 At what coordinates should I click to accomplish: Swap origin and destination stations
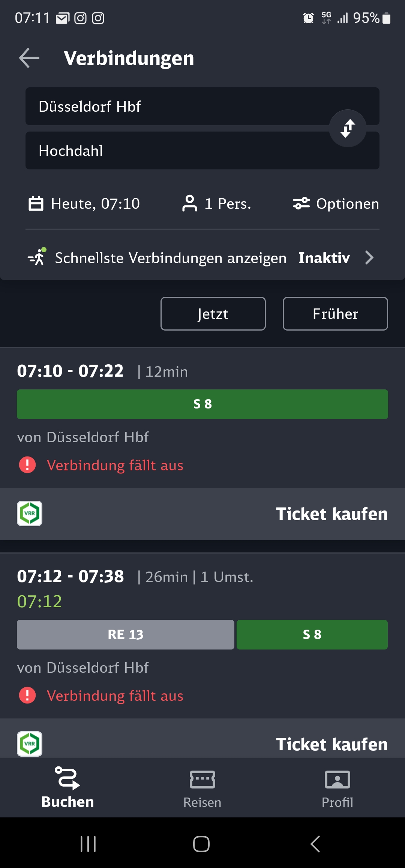point(348,129)
